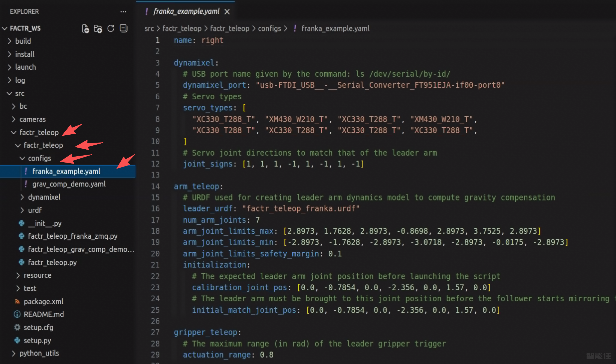Screen dimensions: 616x364
Task: Collapse all folders in Explorer
Action: point(123,29)
